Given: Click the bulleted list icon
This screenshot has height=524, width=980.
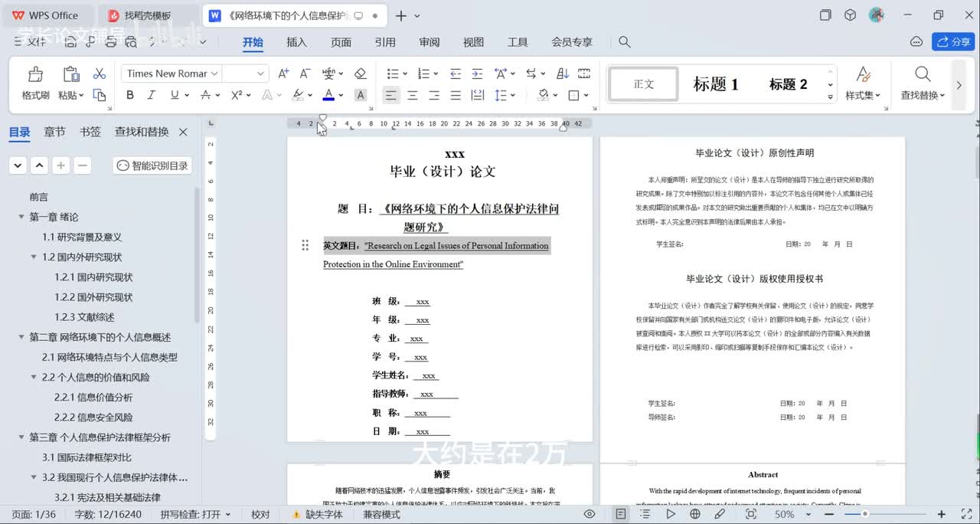Looking at the screenshot, I should click(393, 74).
